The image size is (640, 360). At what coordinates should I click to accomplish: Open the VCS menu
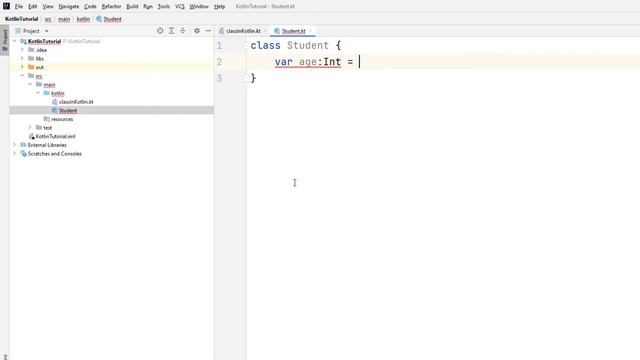point(180,7)
